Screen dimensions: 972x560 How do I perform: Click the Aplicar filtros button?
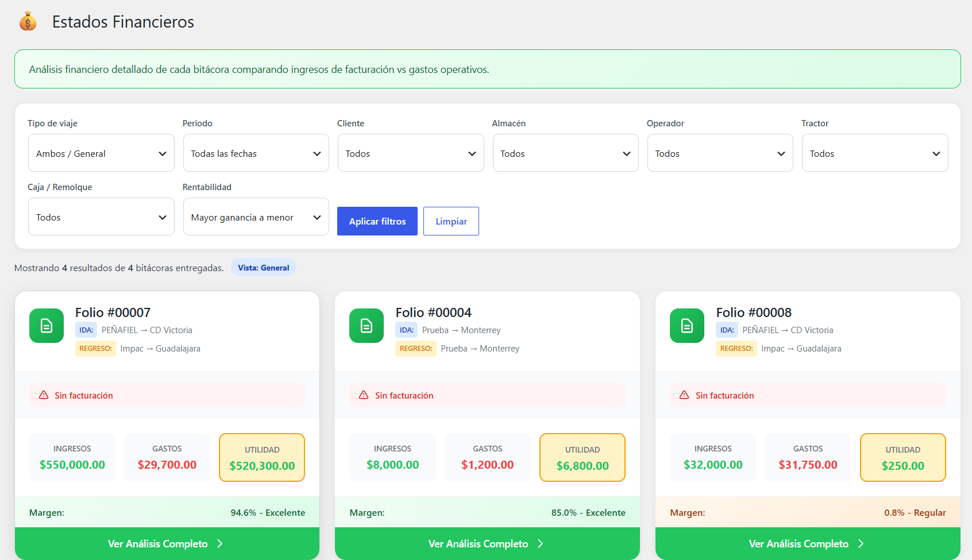point(377,221)
